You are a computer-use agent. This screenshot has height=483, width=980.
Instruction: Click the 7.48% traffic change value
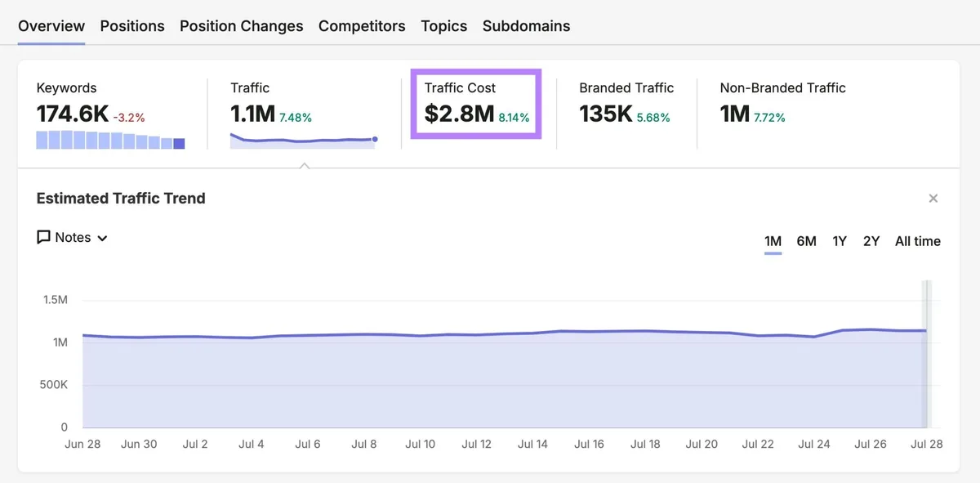(296, 118)
